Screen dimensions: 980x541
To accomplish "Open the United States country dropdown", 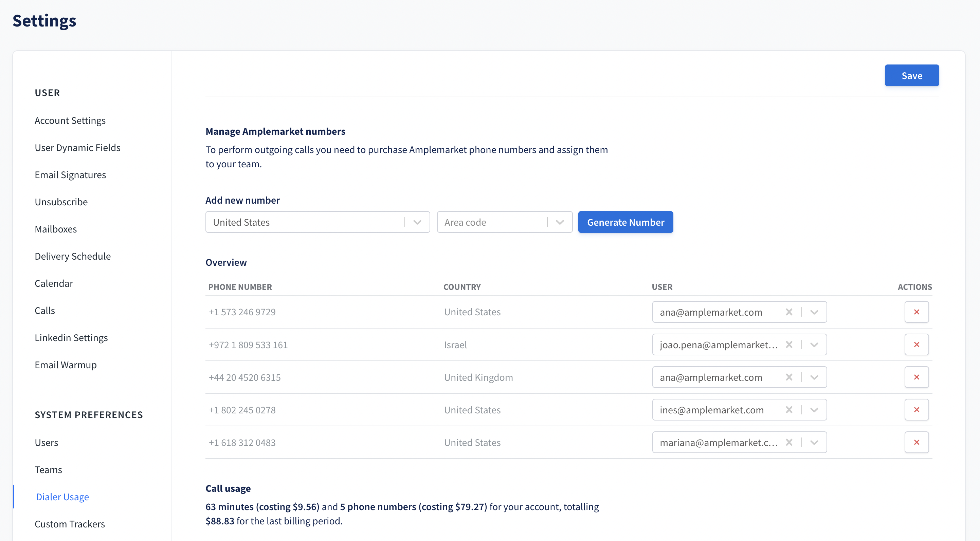I will [x=317, y=222].
